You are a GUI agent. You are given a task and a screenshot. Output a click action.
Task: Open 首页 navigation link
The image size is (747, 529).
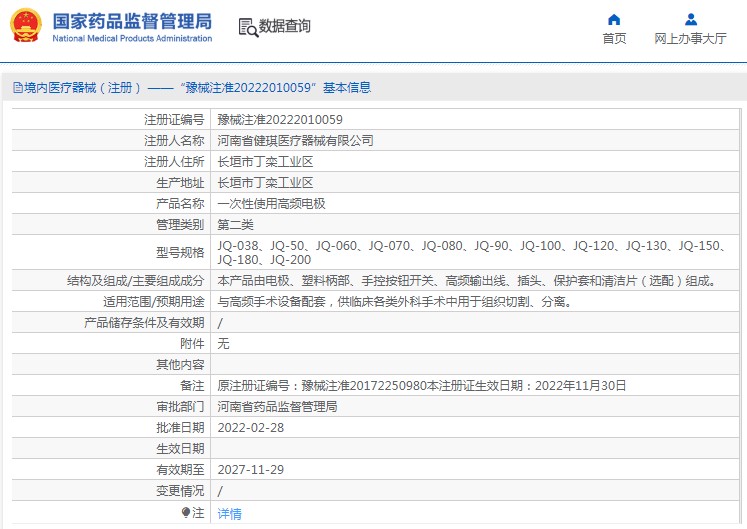[615, 38]
